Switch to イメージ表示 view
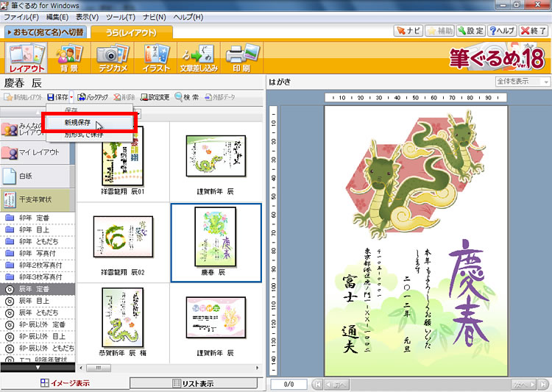This screenshot has width=552, height=392. click(x=65, y=383)
